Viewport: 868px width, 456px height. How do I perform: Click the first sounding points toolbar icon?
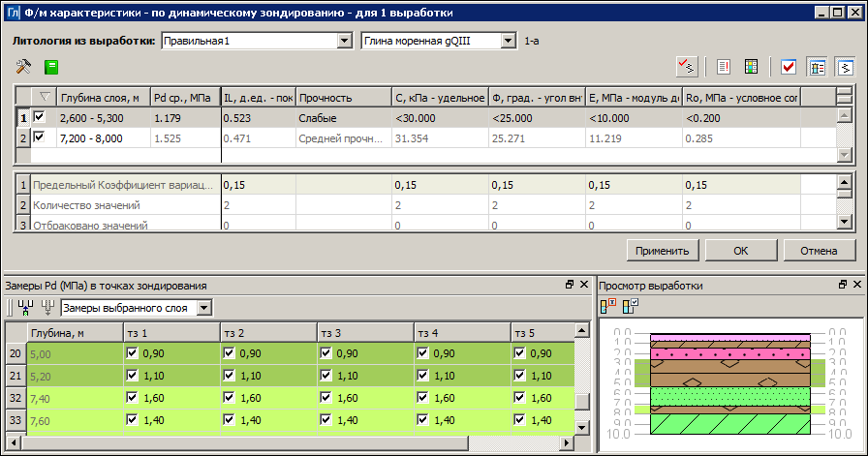pos(25,308)
